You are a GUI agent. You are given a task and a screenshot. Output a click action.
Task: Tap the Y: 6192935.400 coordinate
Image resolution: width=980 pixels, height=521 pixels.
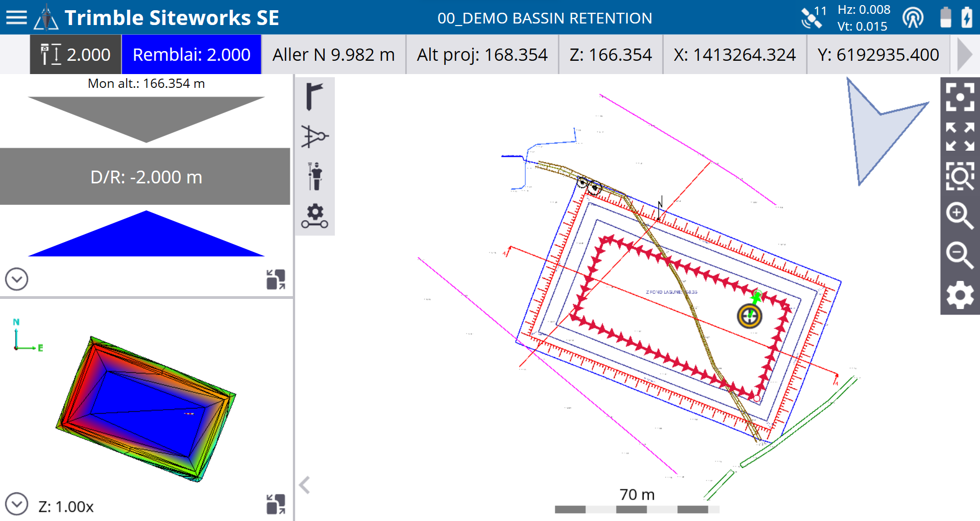pos(878,54)
